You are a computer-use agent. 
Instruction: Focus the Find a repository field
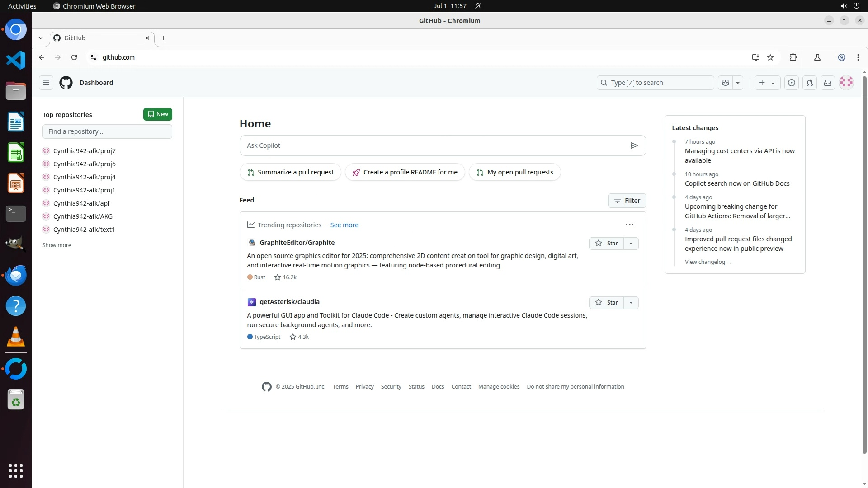click(x=107, y=131)
